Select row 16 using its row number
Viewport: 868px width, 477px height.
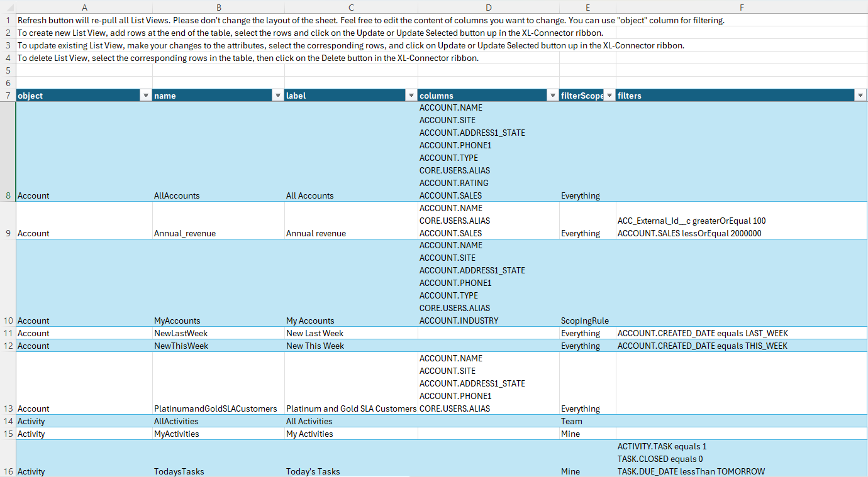(8, 471)
